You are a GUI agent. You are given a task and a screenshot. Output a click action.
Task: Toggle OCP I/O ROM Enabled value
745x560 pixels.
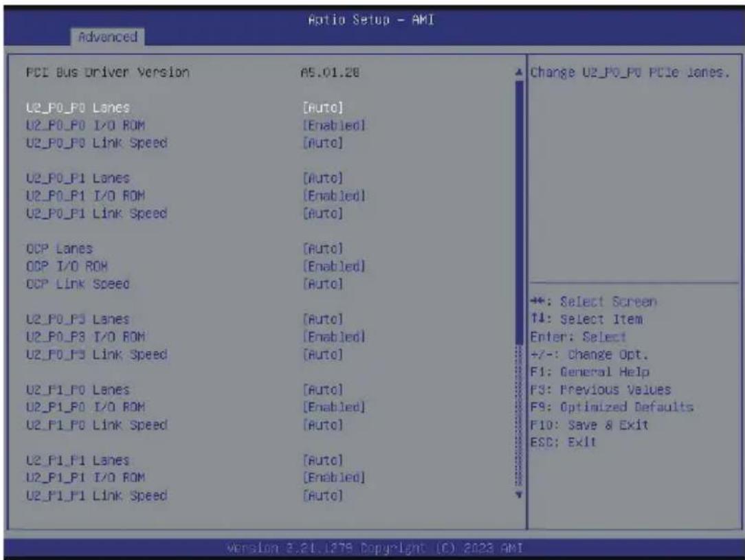coord(334,266)
